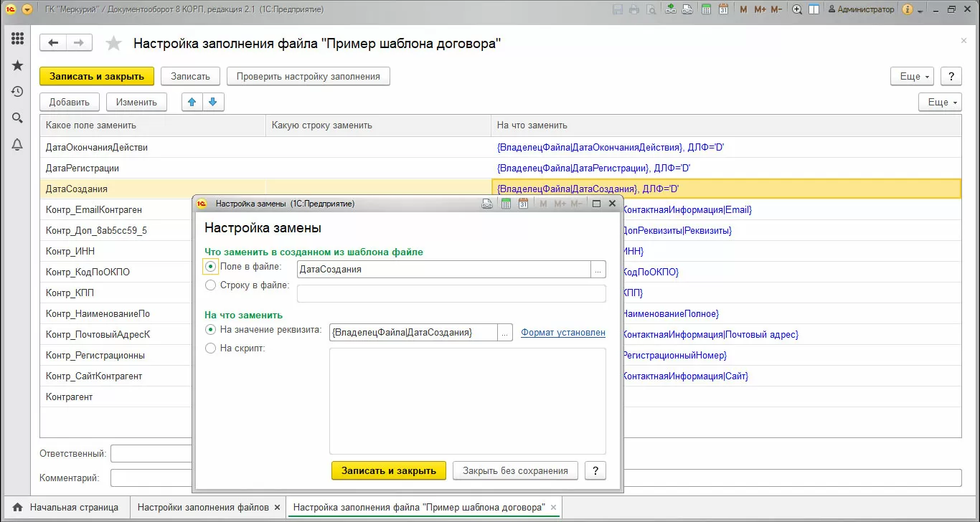
Task: Open field chooser next to 'ДатаСоздания' input
Action: (x=598, y=270)
